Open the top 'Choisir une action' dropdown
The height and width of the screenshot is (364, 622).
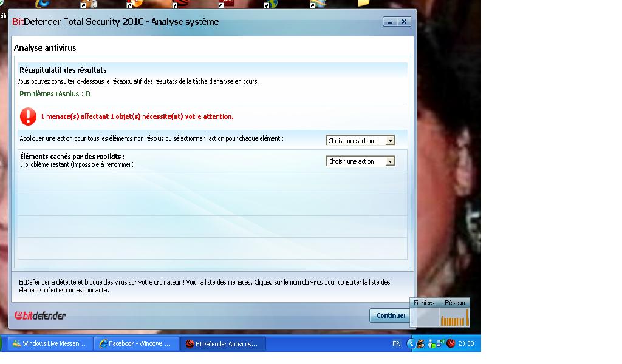[360, 141]
